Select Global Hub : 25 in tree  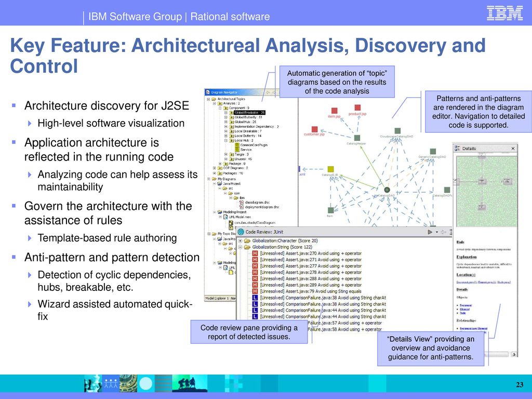(x=245, y=122)
